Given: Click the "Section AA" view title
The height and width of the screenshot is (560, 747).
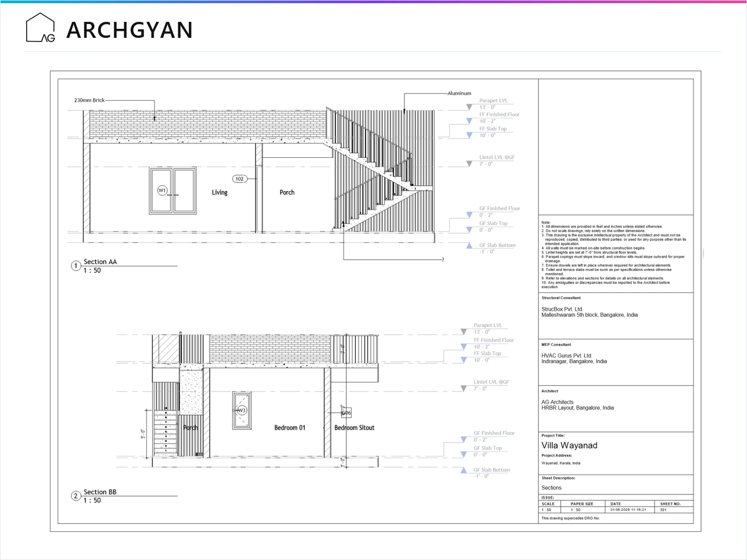Looking at the screenshot, I should coord(100,262).
